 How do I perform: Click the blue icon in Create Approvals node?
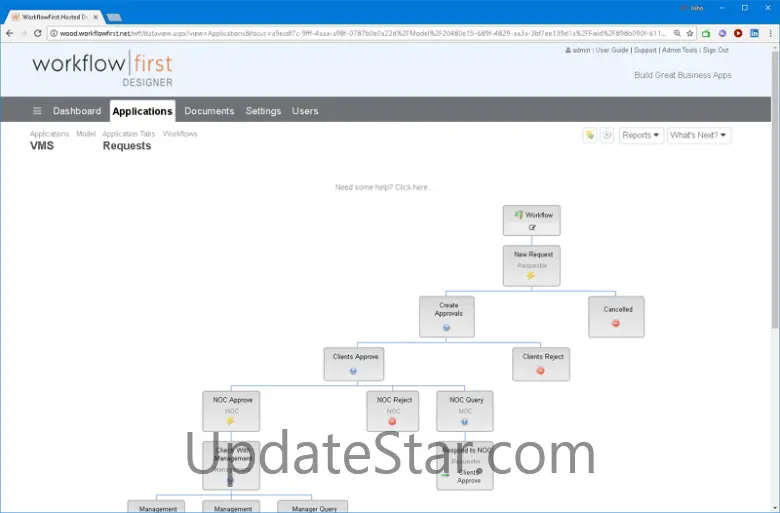(x=446, y=327)
